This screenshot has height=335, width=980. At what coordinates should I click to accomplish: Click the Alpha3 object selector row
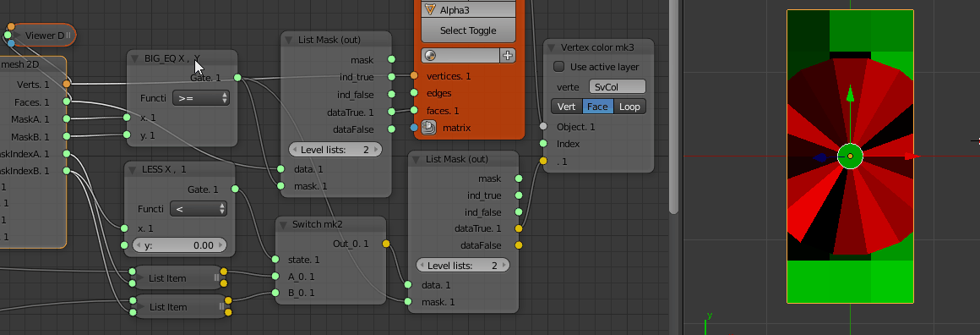[469, 9]
